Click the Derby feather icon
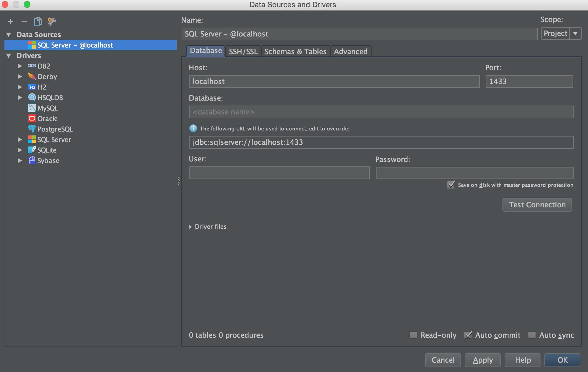The width and height of the screenshot is (588, 372). (32, 76)
